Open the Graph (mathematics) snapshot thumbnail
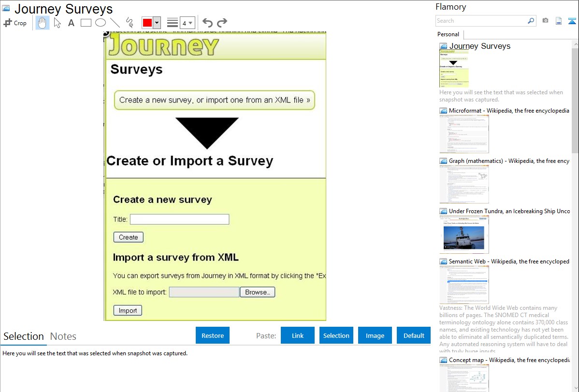 464,184
